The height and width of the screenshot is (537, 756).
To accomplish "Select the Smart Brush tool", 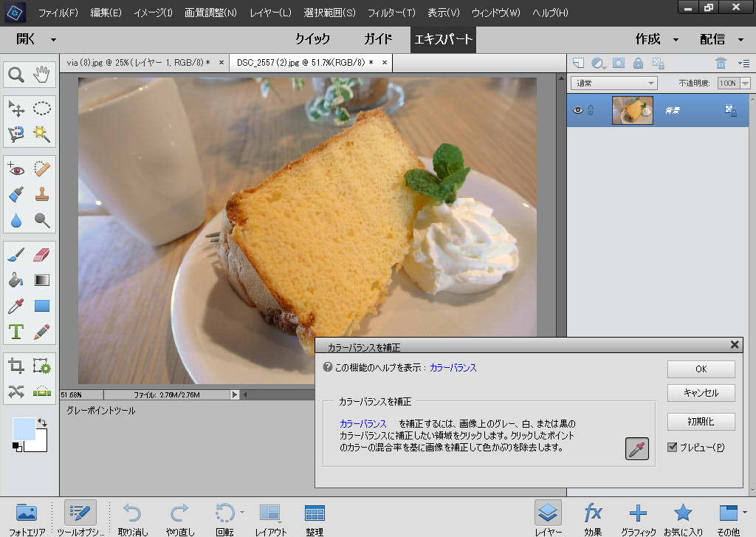I will tap(16, 194).
